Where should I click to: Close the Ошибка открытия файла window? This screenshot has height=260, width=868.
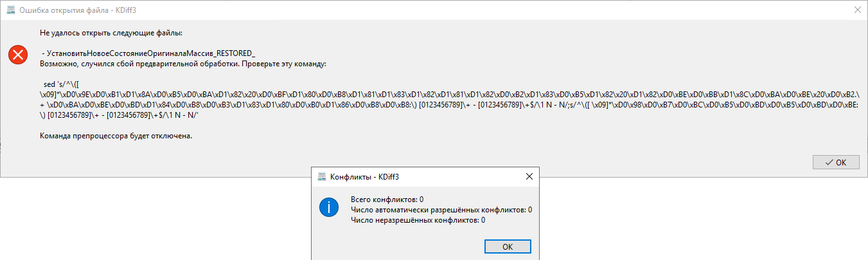click(x=857, y=10)
